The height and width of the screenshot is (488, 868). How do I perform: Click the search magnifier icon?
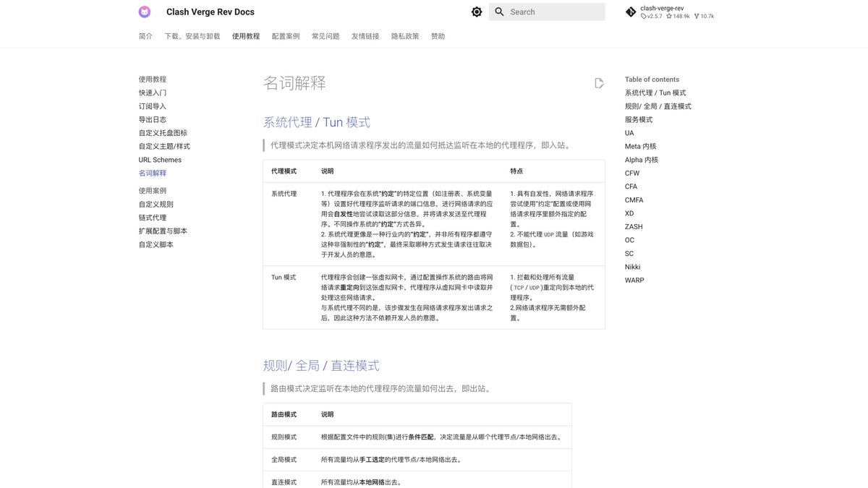pyautogui.click(x=499, y=12)
